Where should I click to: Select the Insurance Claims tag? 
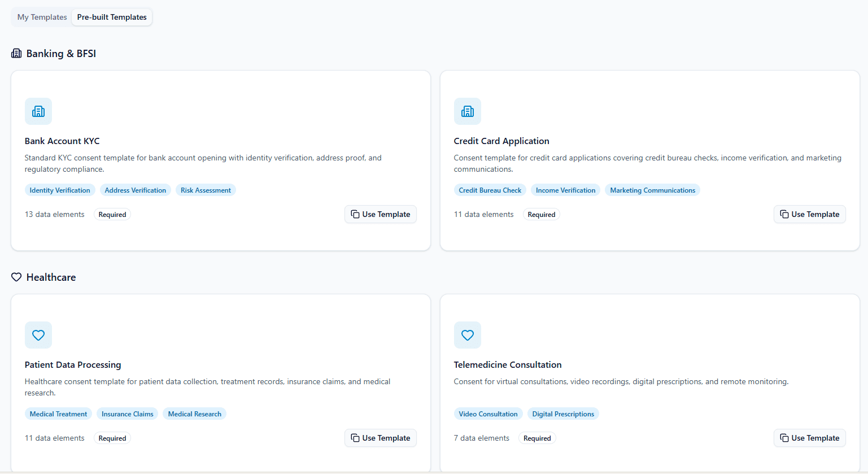click(x=127, y=414)
